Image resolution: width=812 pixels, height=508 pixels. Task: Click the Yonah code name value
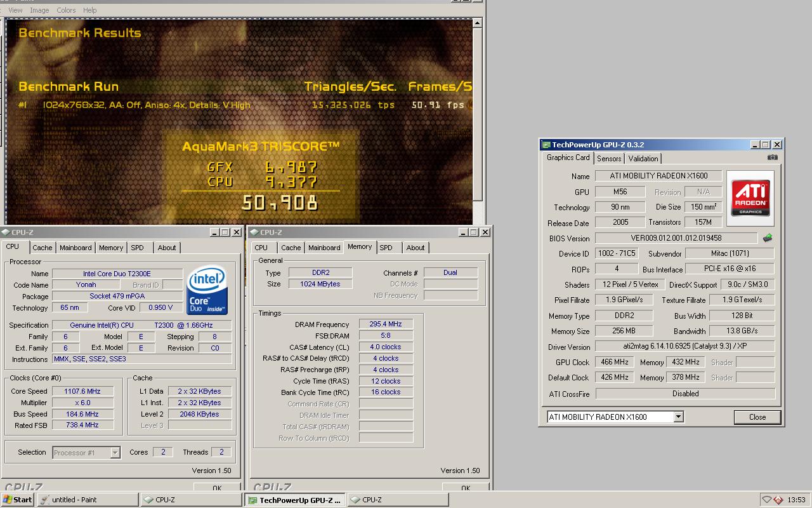86,285
